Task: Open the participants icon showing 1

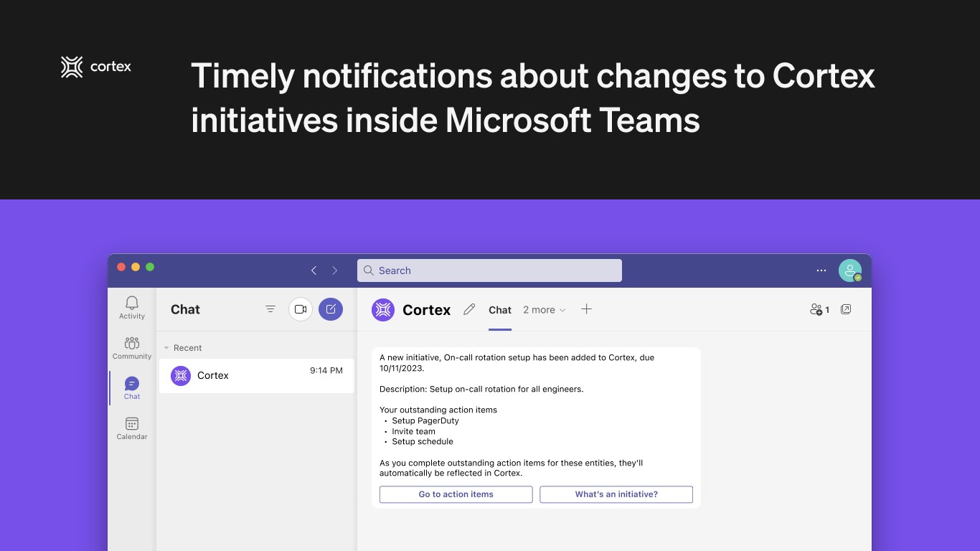Action: click(819, 309)
